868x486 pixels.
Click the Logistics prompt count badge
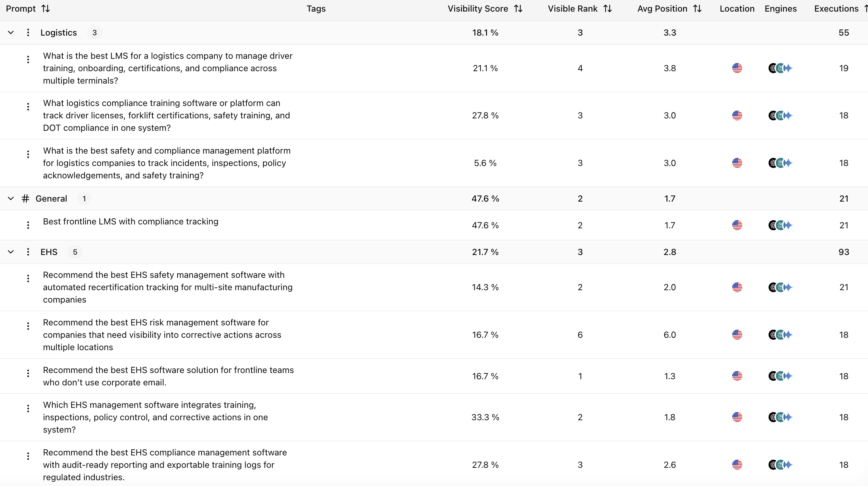tap(94, 33)
